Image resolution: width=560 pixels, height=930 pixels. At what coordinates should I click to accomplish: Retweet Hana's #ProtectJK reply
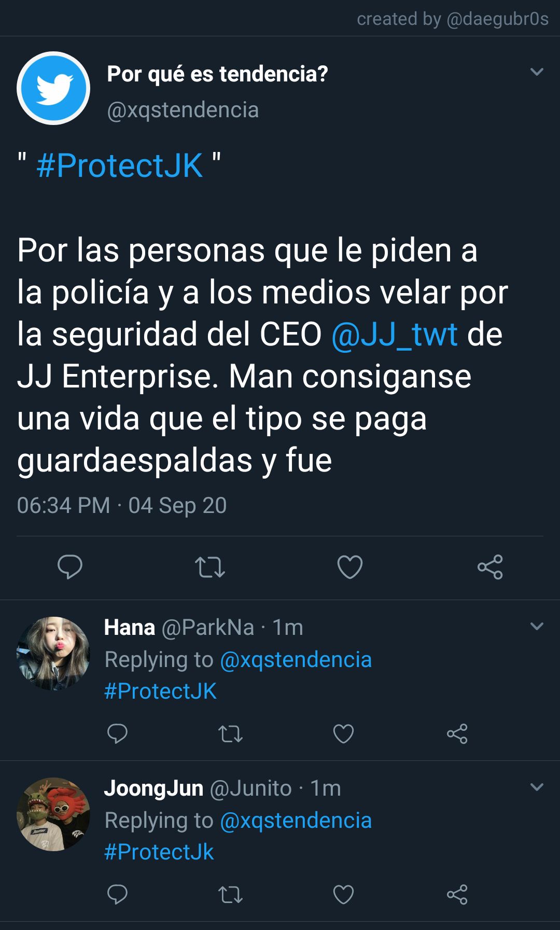click(x=231, y=734)
